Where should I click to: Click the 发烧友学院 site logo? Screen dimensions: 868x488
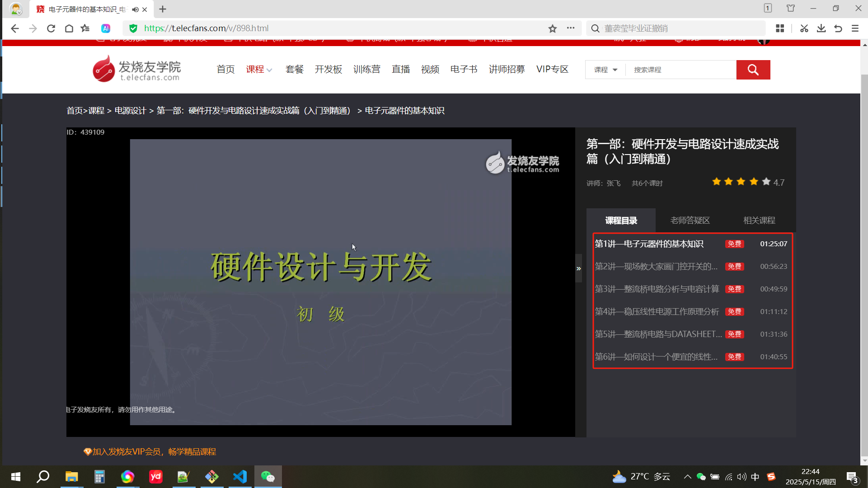point(135,68)
